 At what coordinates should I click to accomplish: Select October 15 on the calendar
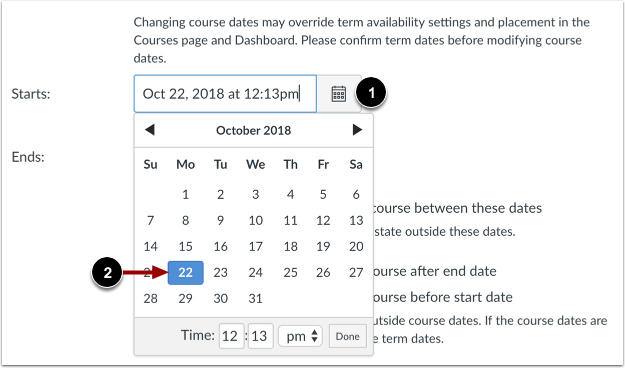pyautogui.click(x=186, y=247)
